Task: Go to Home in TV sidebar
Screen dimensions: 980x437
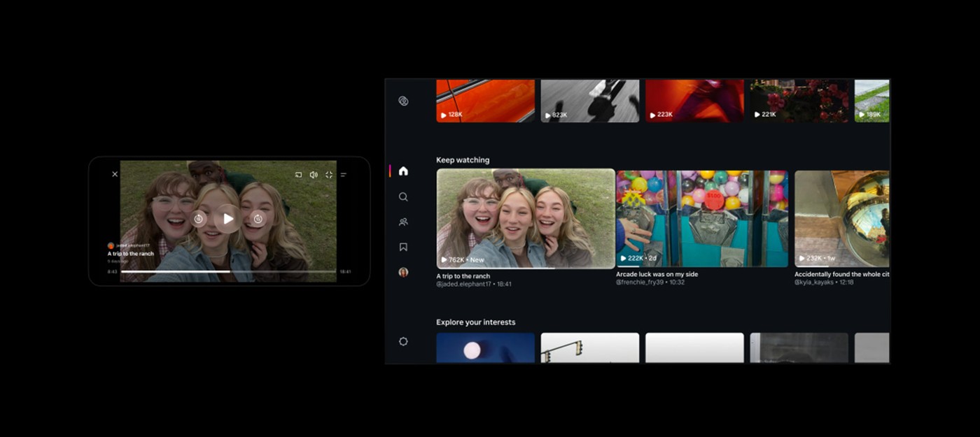Action: click(x=403, y=171)
